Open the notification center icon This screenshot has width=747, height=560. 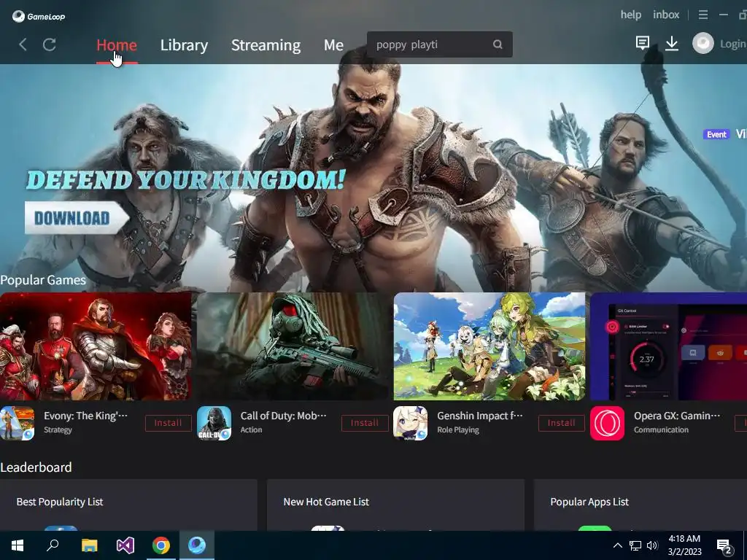(724, 546)
